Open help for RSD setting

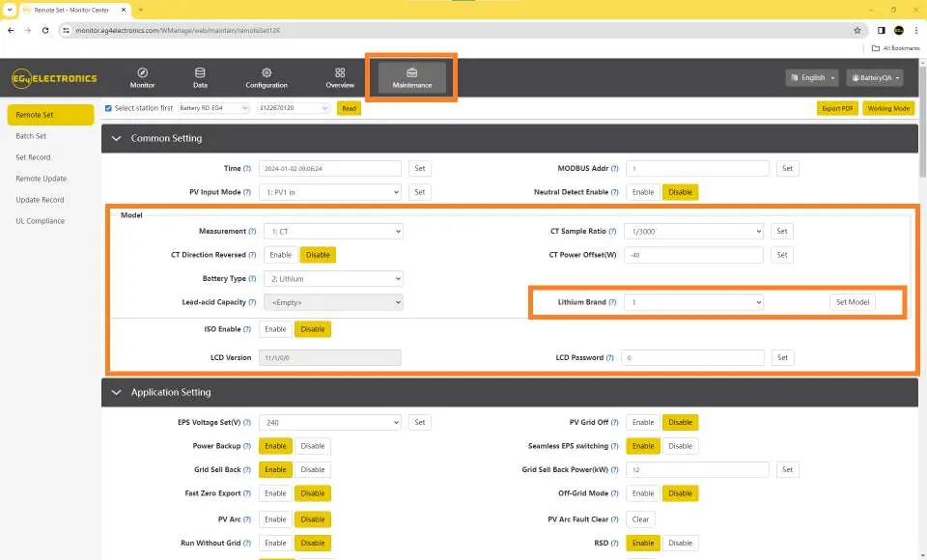615,543
